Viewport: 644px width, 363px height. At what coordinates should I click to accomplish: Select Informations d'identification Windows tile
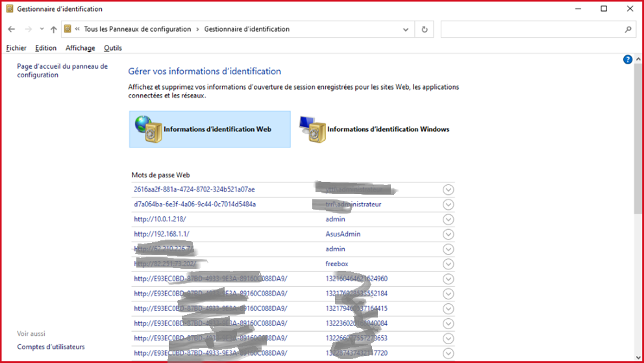[375, 129]
